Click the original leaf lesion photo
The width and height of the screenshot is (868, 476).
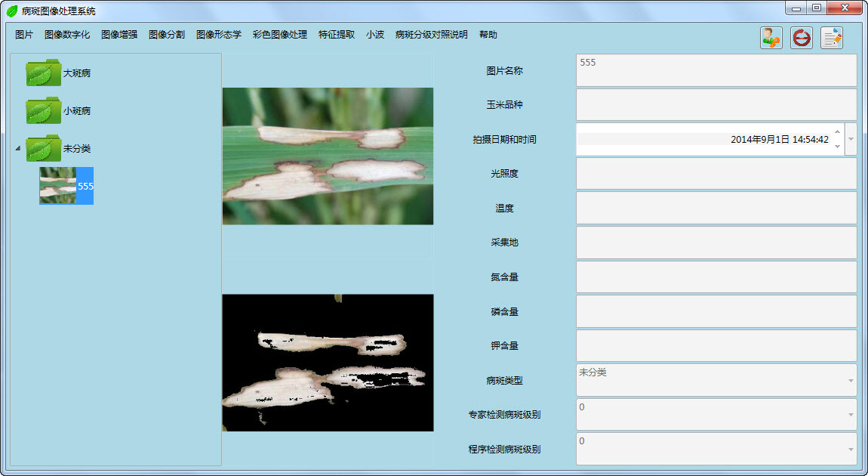point(328,156)
